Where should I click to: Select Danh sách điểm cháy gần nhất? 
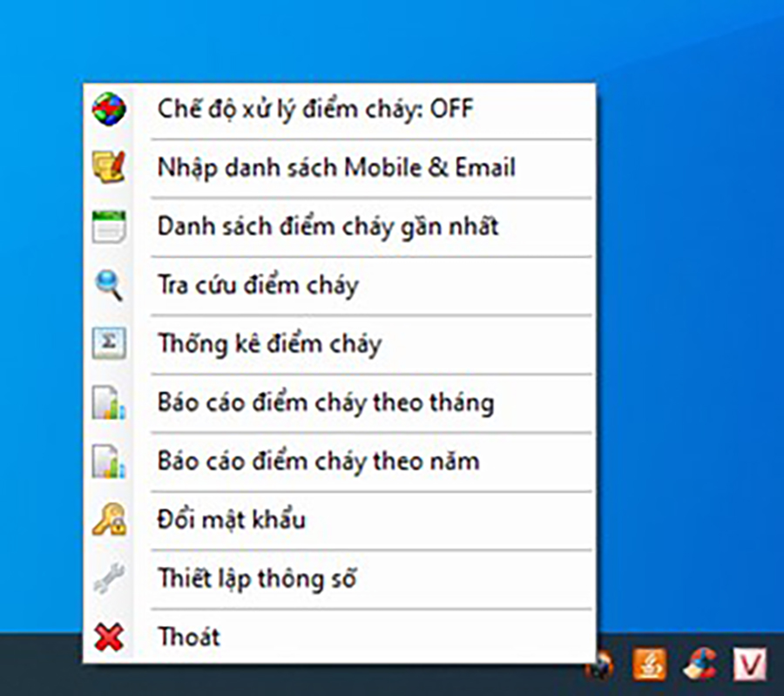point(340,226)
